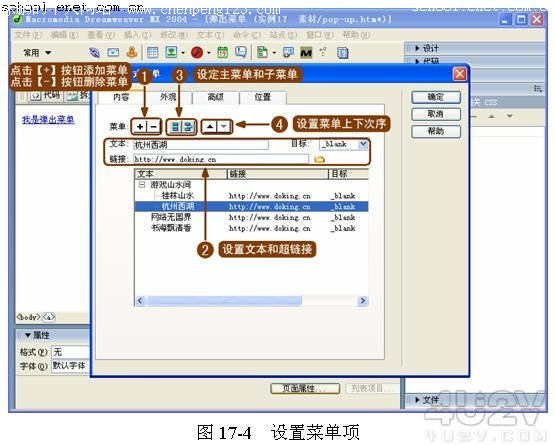Click the last page icon in insert bar
555x445 pixels.
pyautogui.click(x=343, y=53)
